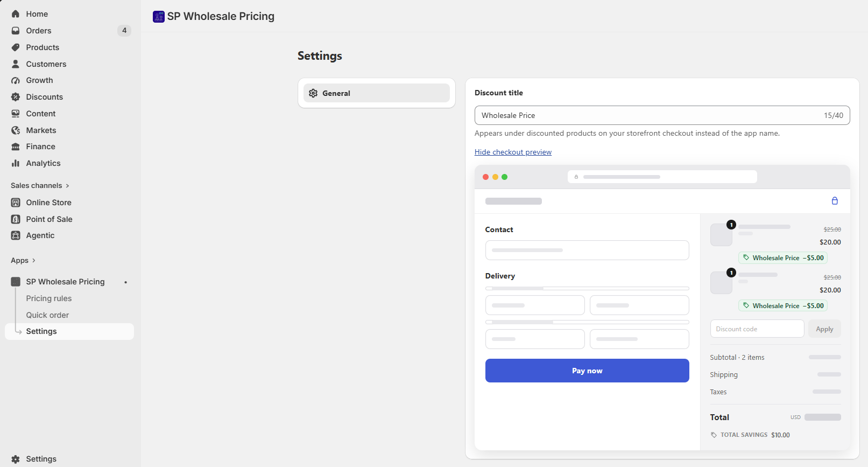Image resolution: width=868 pixels, height=467 pixels.
Task: Click second product thumbnail in preview
Action: (x=721, y=283)
